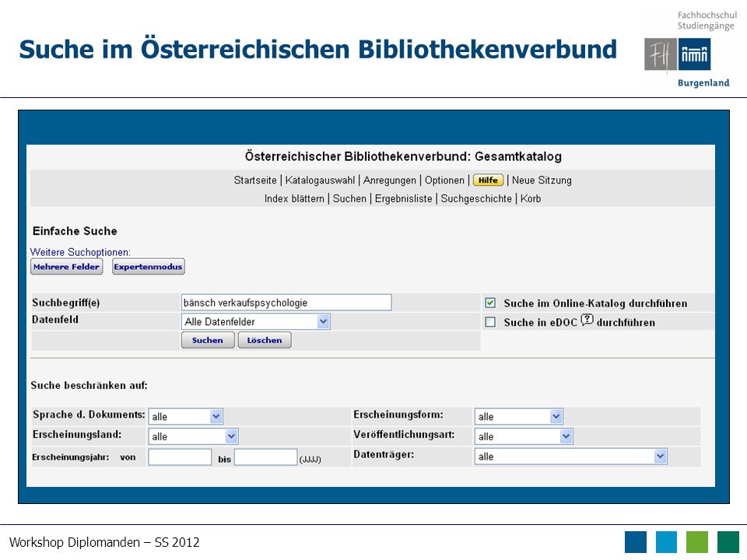747x560 pixels.
Task: Click the Einfache Suche heading
Action: pyautogui.click(x=75, y=231)
